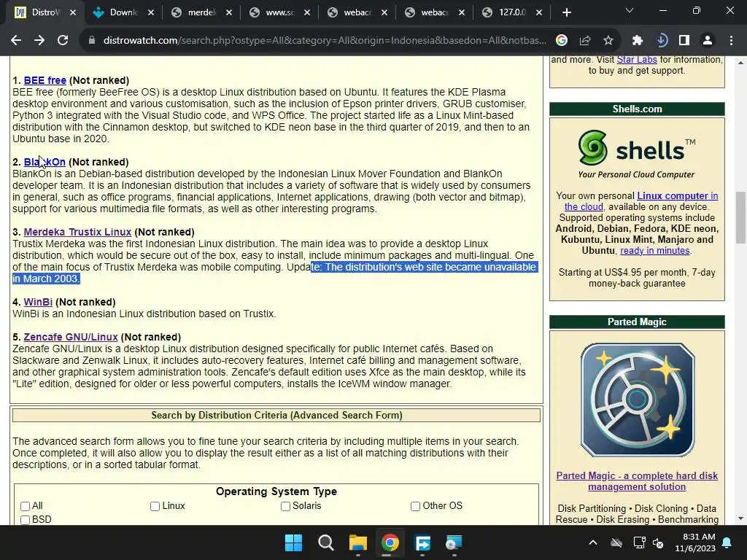Open Merdeka Trustix Linux link
This screenshot has height=560, width=747.
pos(77,232)
